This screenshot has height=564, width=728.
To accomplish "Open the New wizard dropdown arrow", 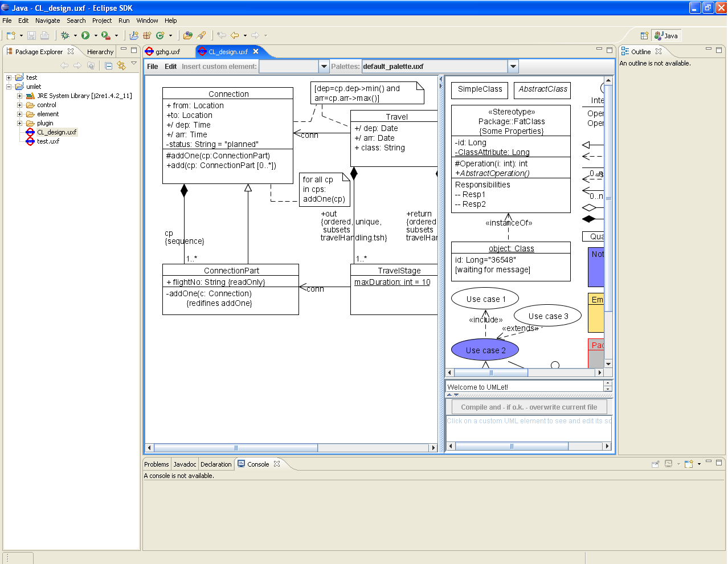I will click(x=21, y=35).
